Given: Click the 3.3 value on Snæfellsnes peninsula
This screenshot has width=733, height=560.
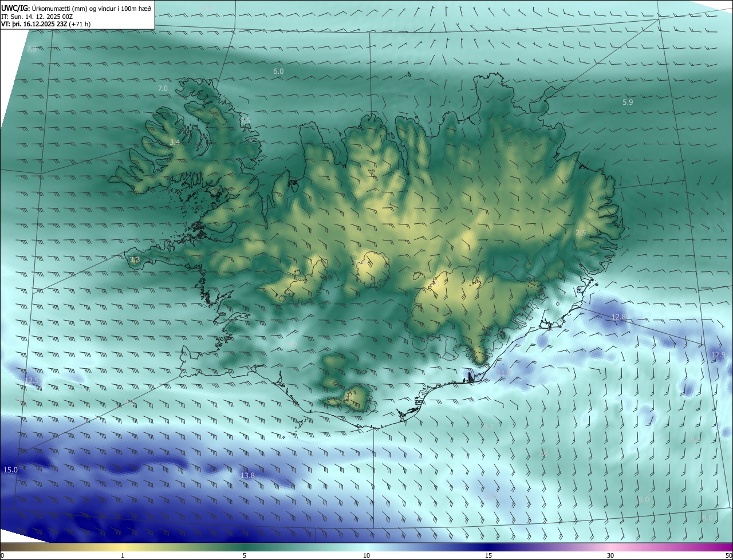Looking at the screenshot, I should (135, 260).
